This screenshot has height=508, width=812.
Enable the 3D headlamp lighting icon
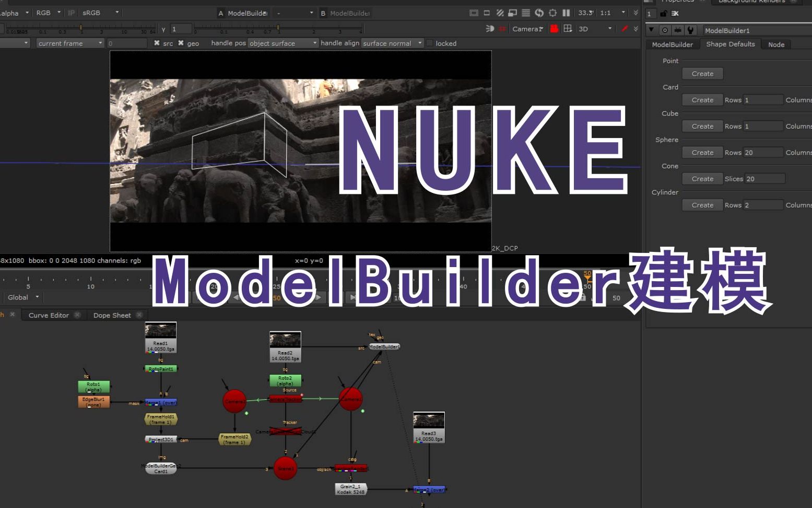489,29
